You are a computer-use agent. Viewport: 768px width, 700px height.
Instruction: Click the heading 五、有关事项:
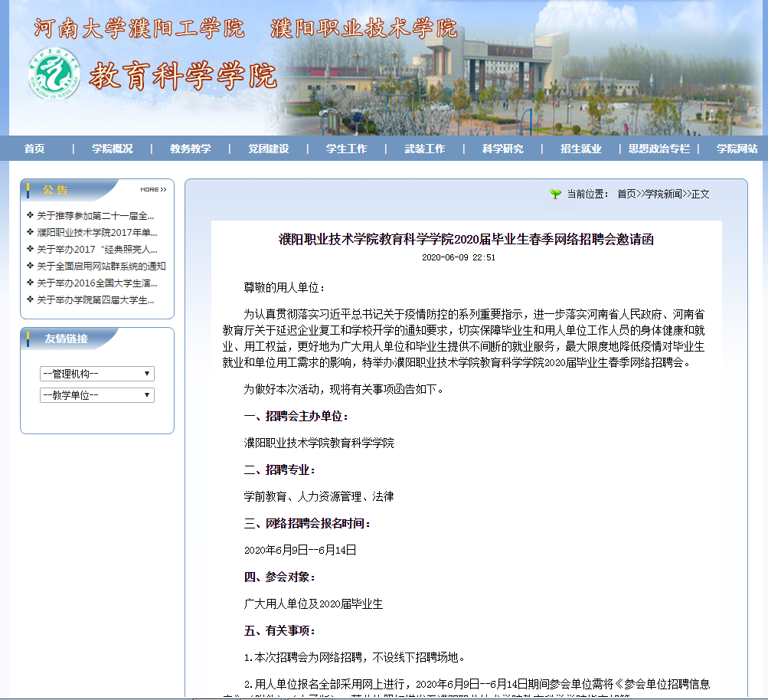click(x=279, y=631)
